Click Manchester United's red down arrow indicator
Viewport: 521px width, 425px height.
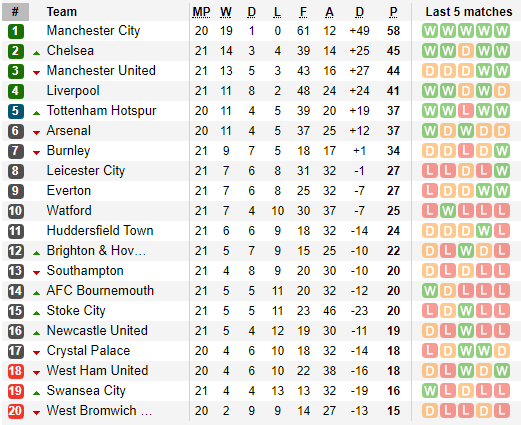(36, 73)
